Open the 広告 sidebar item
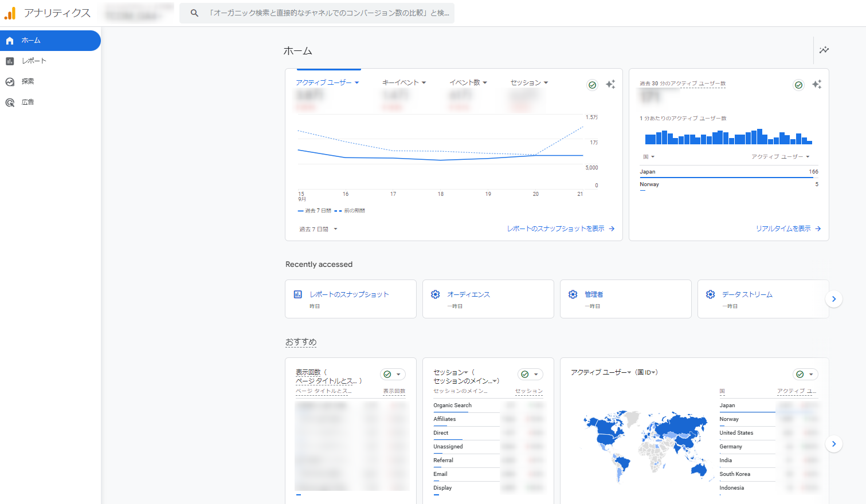The width and height of the screenshot is (866, 504). tap(50, 102)
